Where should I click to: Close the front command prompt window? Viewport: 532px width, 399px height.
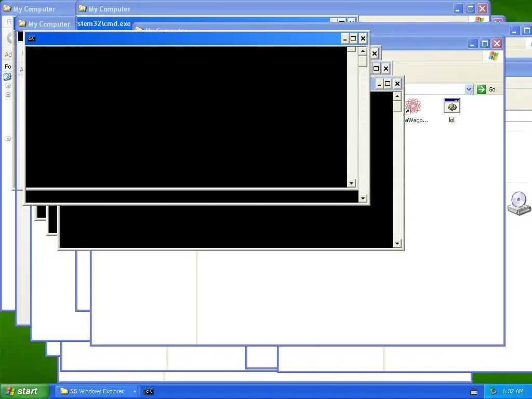pyautogui.click(x=363, y=38)
